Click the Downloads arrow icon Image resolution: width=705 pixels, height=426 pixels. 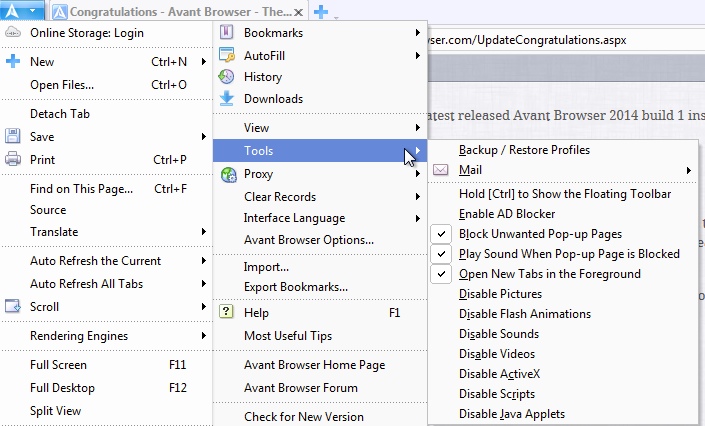point(226,99)
